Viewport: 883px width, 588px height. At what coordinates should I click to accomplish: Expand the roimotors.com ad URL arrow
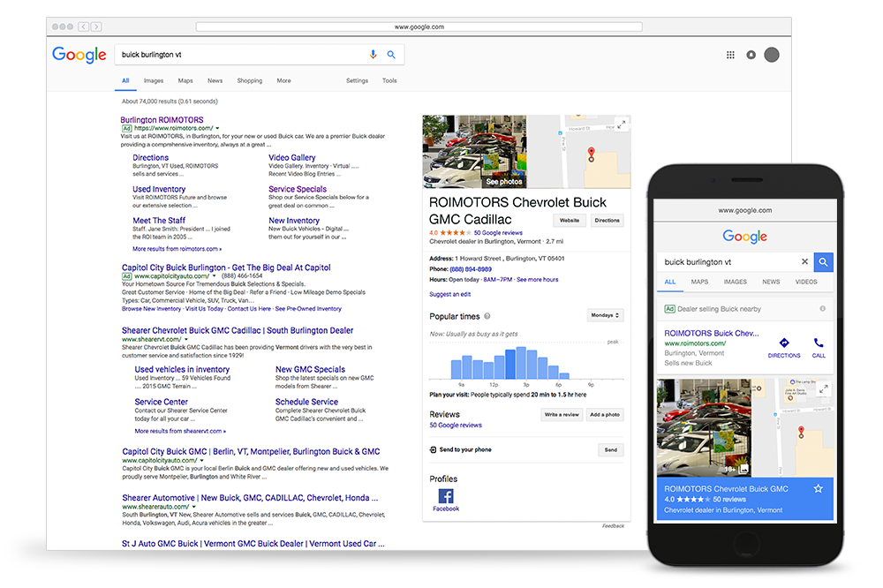(217, 128)
